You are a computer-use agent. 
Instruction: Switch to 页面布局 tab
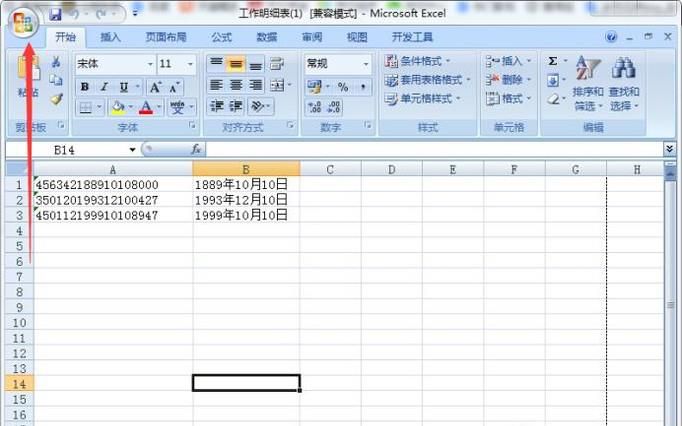click(166, 37)
